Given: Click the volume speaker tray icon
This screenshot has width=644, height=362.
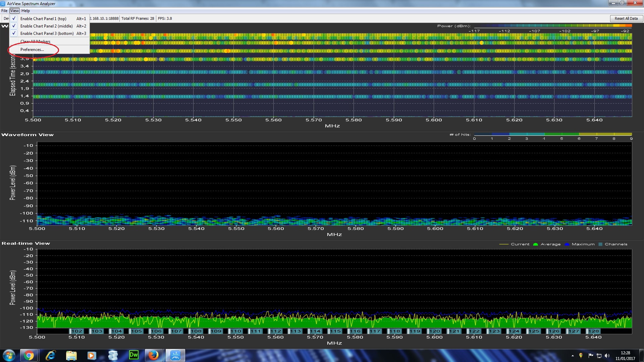Looking at the screenshot, I should click(x=607, y=356).
